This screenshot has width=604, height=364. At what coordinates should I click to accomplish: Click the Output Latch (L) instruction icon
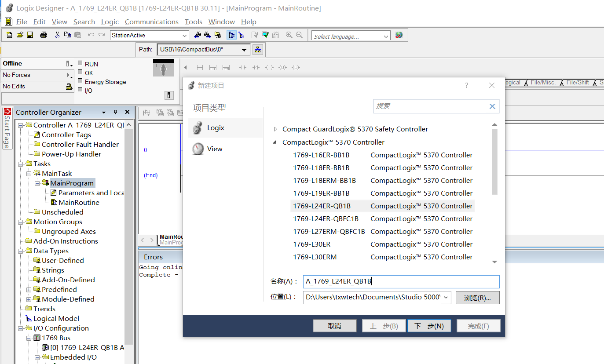[x=296, y=68]
